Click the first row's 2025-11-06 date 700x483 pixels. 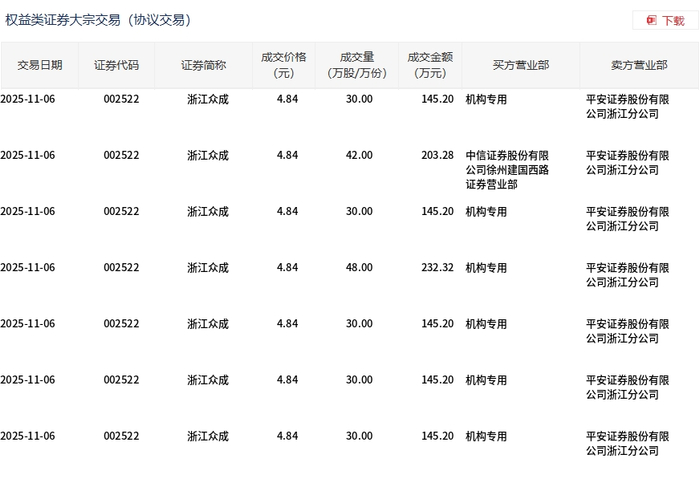click(x=28, y=99)
